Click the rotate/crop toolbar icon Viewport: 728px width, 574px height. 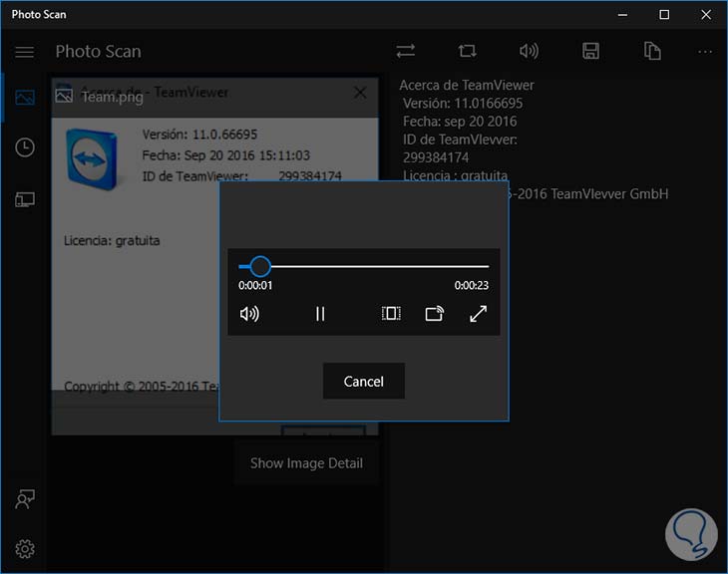tap(467, 51)
